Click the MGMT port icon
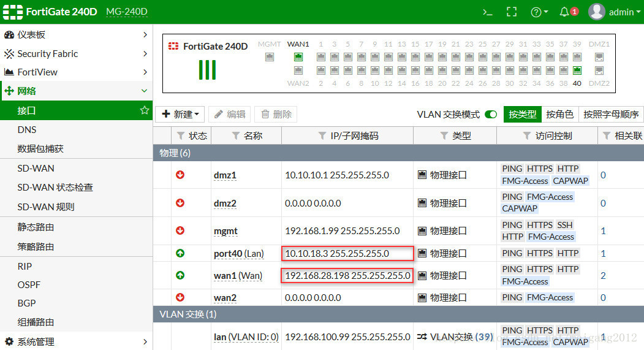The height and width of the screenshot is (350, 644). coord(270,57)
